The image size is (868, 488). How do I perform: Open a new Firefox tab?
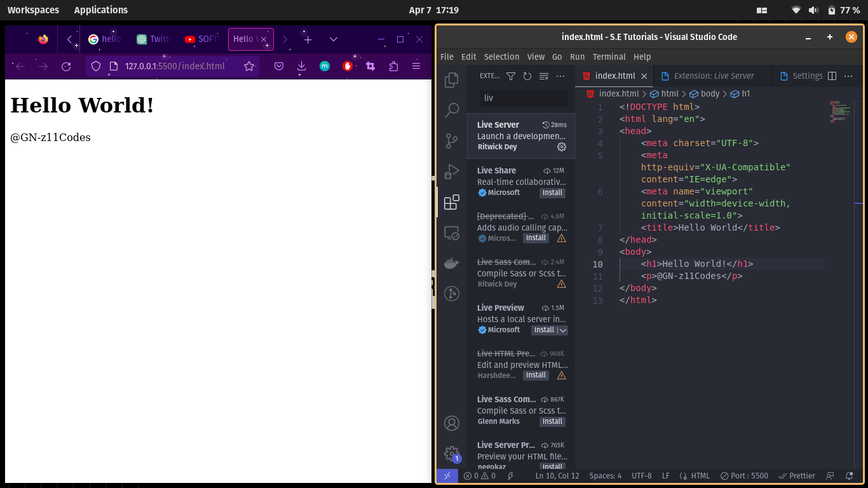[x=308, y=39]
